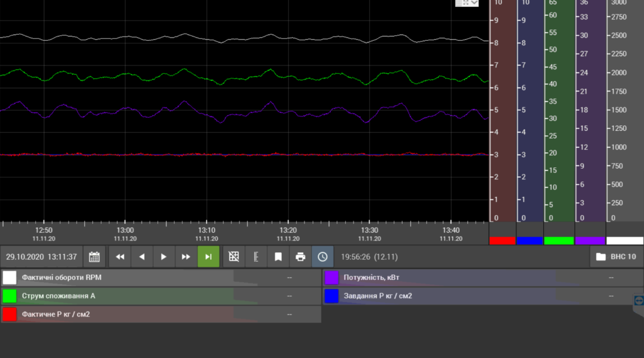Click the purple axis color bar below scales
This screenshot has width=644, height=358.
[590, 241]
